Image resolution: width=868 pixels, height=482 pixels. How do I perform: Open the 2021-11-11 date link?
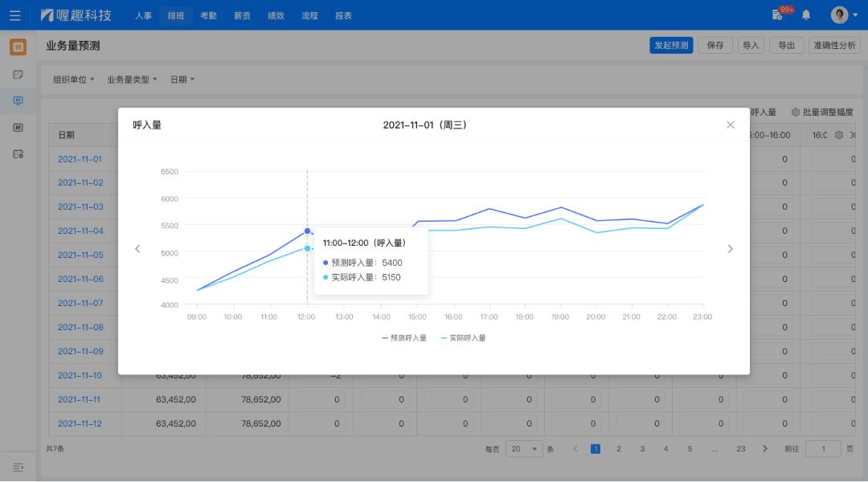point(79,399)
